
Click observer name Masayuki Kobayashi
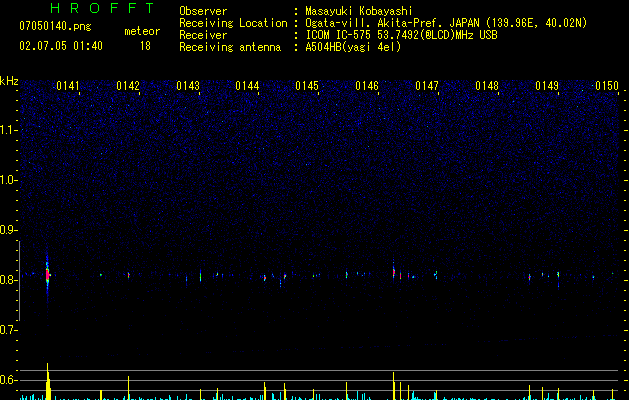pyautogui.click(x=359, y=11)
